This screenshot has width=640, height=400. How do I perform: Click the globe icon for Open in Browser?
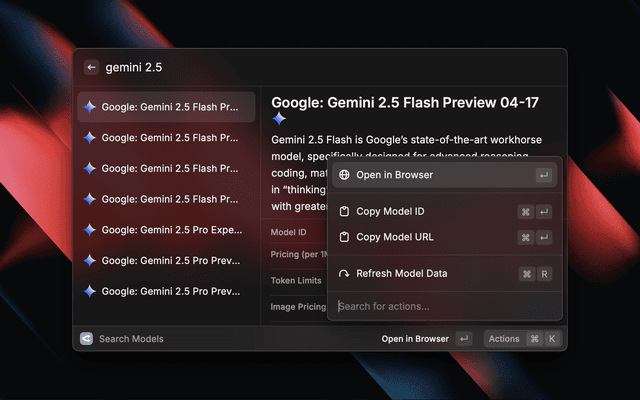coord(344,175)
